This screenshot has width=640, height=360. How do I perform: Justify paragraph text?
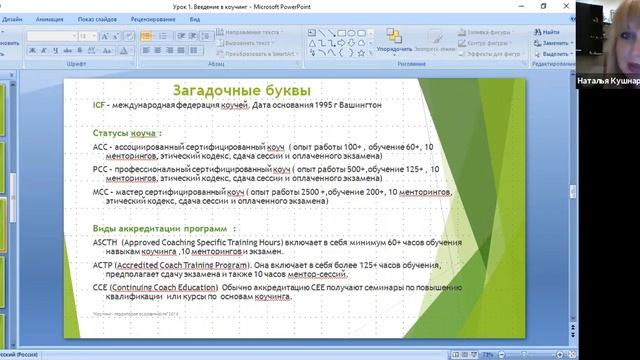tap(181, 51)
